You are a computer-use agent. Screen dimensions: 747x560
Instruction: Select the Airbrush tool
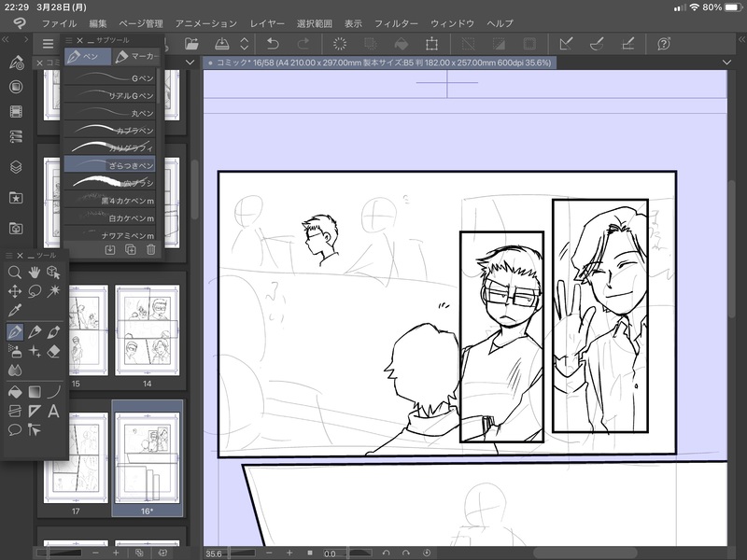(15, 352)
